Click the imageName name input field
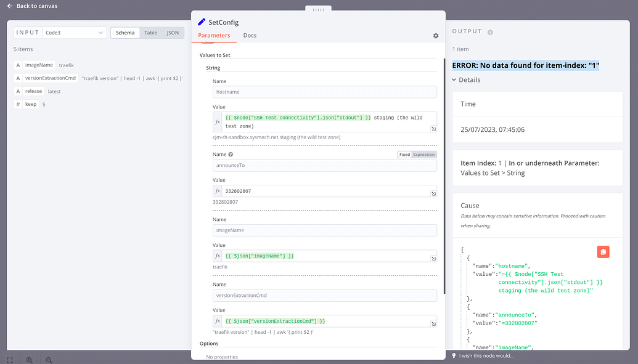Viewport: 638px width, 364px height. tap(324, 230)
